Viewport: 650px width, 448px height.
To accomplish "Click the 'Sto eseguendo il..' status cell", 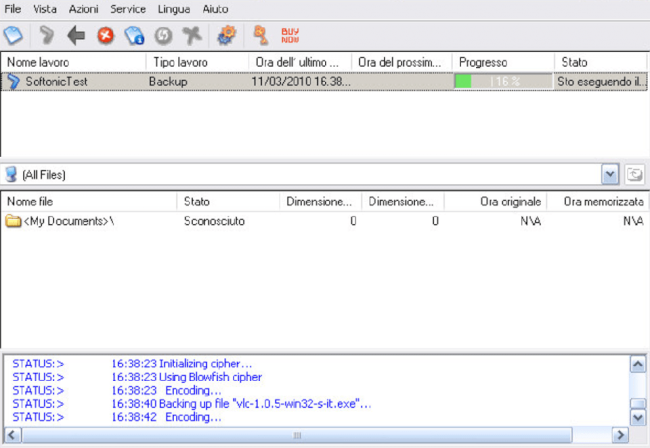I will pos(601,82).
